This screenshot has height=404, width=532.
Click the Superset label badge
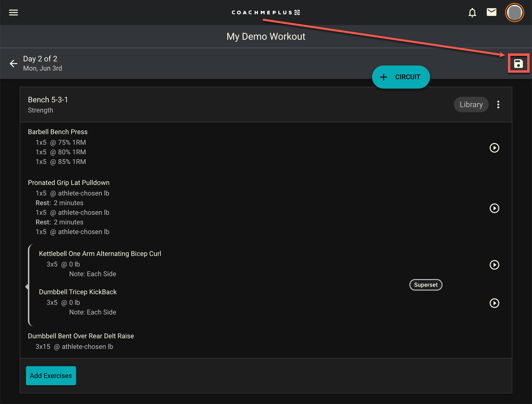425,285
